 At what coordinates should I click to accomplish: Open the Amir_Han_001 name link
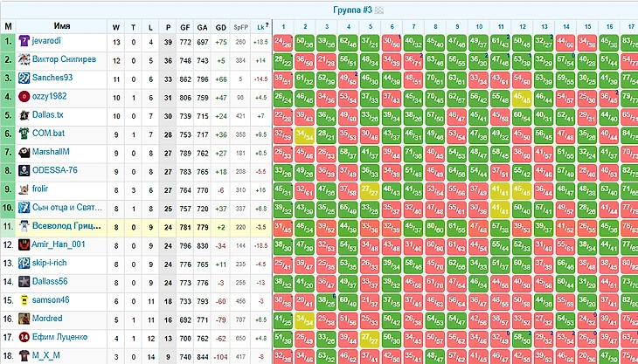pos(59,244)
